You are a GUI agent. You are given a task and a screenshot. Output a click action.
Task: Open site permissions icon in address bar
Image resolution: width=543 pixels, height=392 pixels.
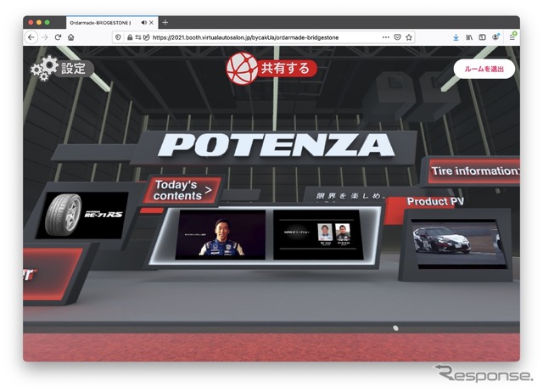tap(138, 37)
